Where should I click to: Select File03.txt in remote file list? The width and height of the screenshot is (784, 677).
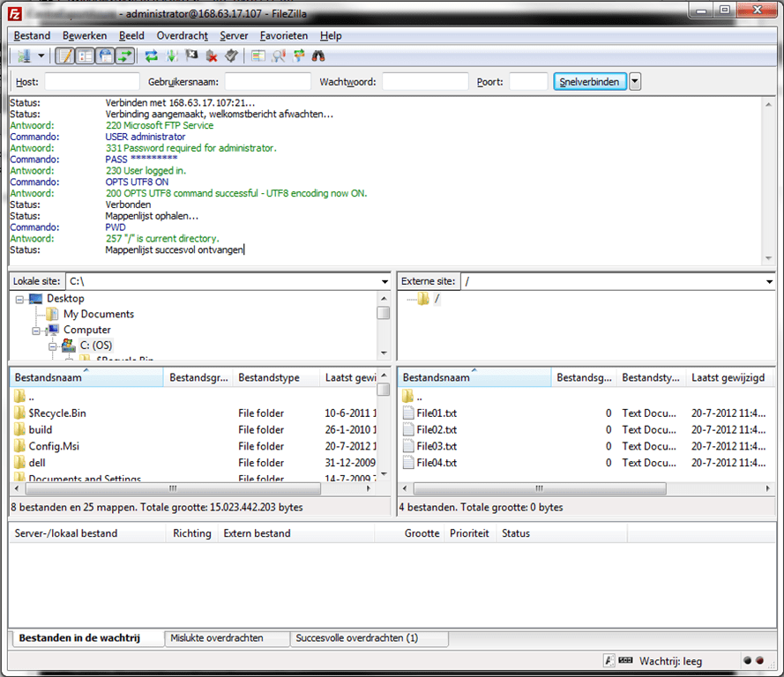pos(437,446)
